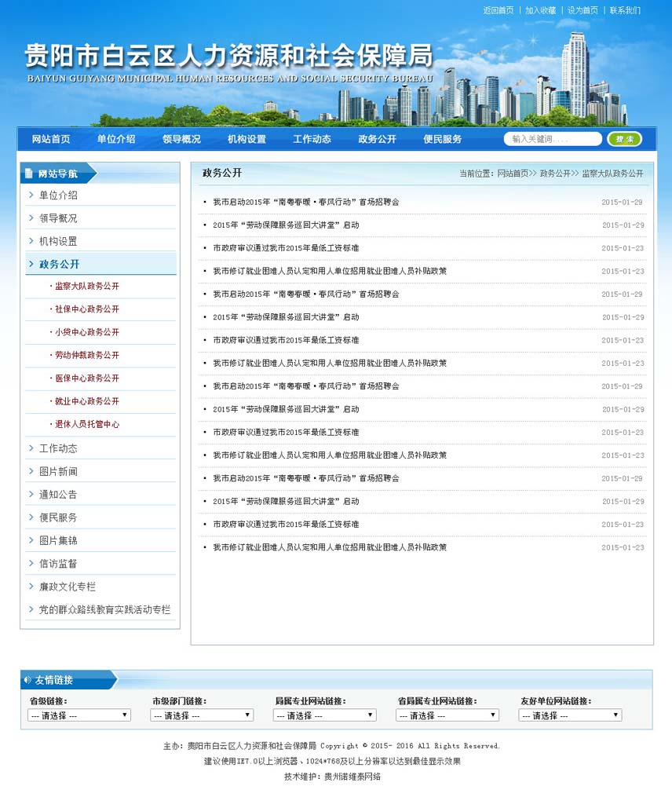Open the 局属专业网站链接 dropdown

click(324, 715)
